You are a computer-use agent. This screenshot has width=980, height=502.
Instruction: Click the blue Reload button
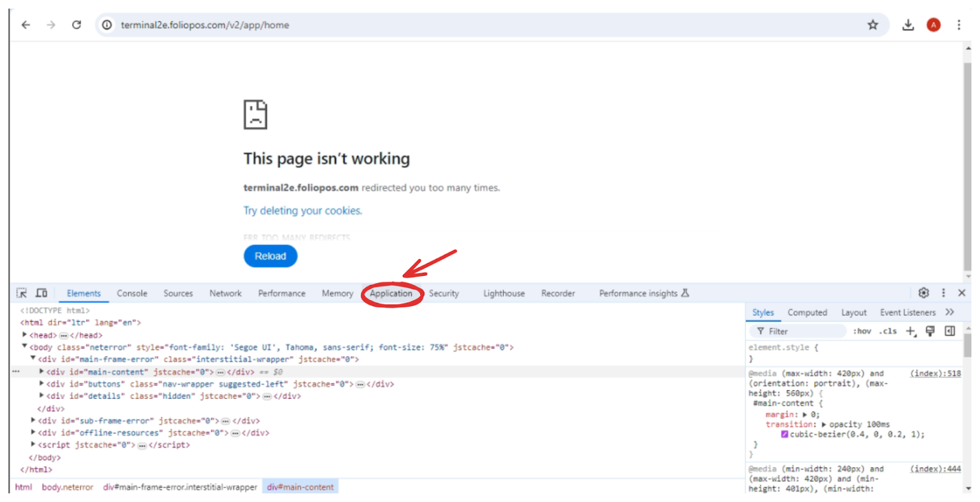(x=270, y=256)
